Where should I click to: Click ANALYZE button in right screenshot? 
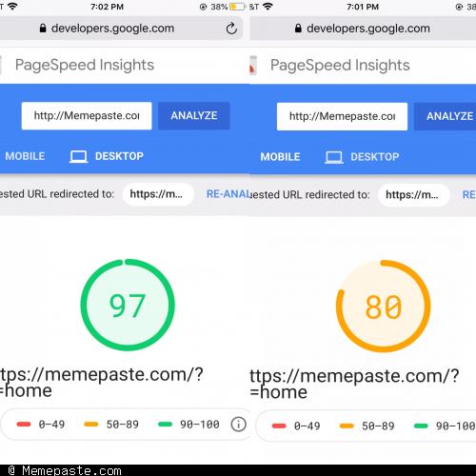[445, 116]
